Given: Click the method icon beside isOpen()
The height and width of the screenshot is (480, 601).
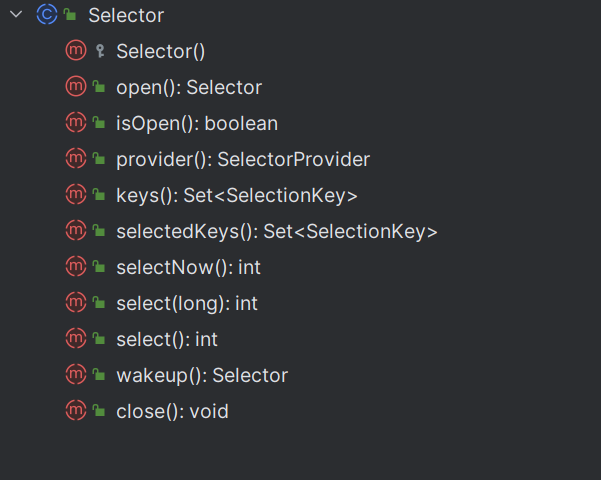Looking at the screenshot, I should tap(75, 123).
